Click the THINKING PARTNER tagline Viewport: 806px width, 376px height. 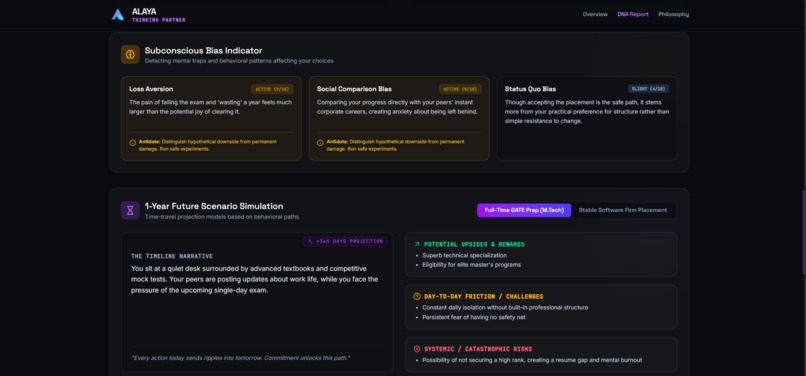tap(159, 20)
